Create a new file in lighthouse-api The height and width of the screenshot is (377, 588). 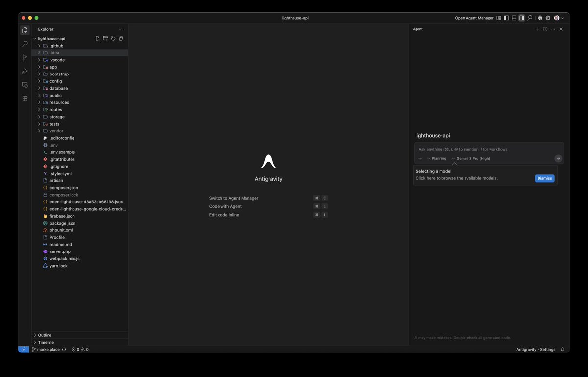[98, 38]
